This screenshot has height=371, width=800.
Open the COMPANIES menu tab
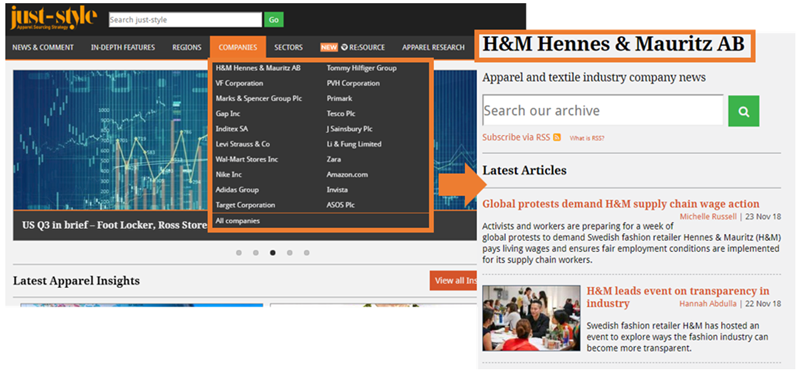coord(238,47)
